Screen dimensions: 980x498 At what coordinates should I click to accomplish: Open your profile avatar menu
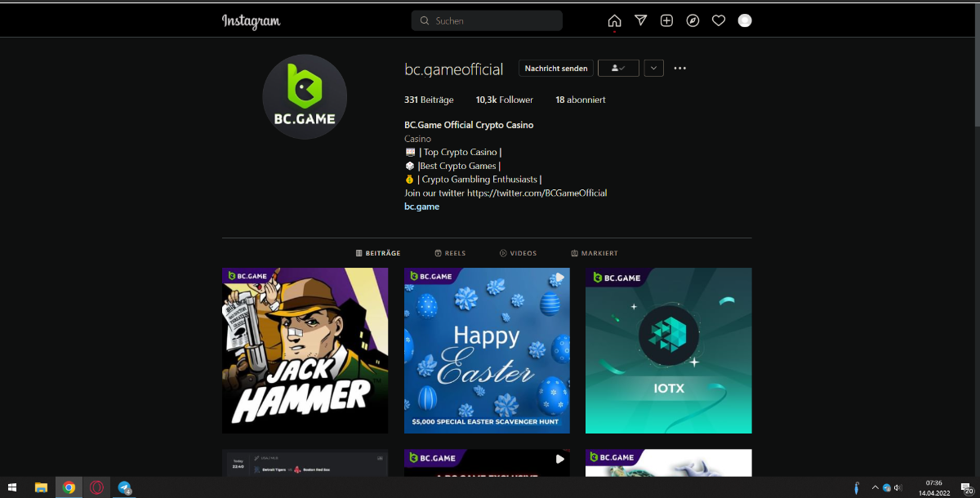coord(745,21)
